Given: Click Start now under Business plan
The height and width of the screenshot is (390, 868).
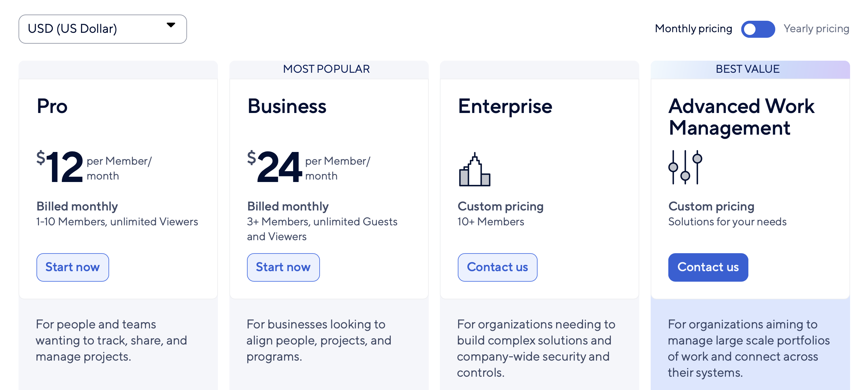Looking at the screenshot, I should click(x=283, y=267).
